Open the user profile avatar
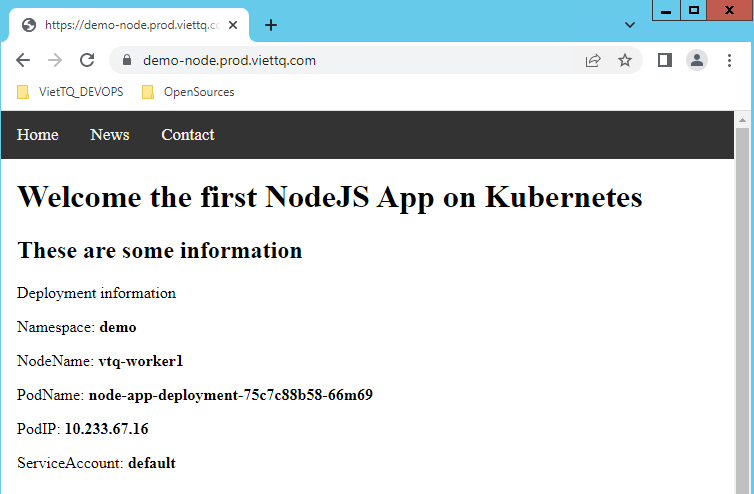The width and height of the screenshot is (754, 494). 696,60
